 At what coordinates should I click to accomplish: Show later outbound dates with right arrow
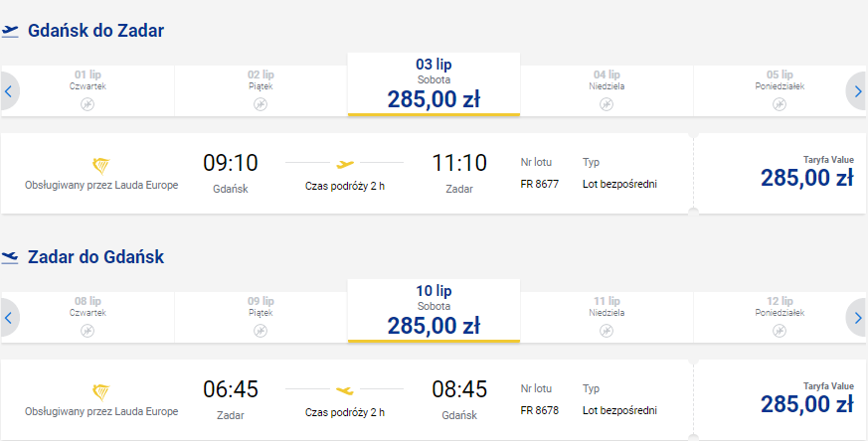click(858, 91)
